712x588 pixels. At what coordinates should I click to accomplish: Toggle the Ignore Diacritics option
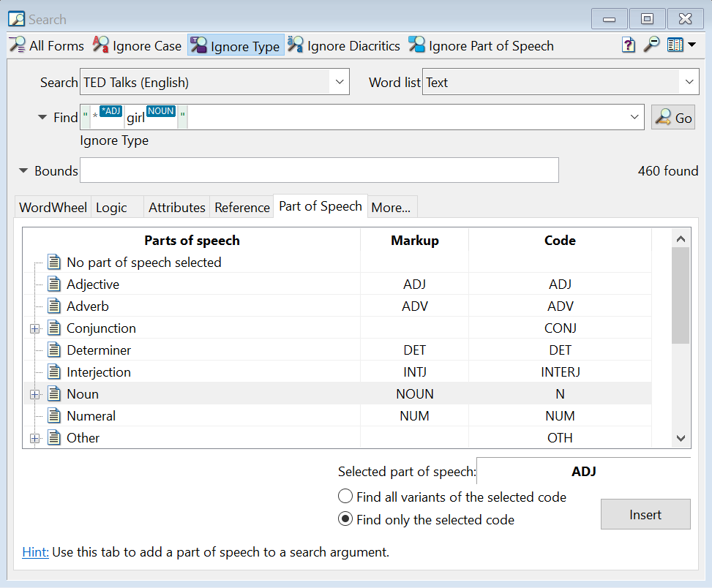tap(344, 45)
